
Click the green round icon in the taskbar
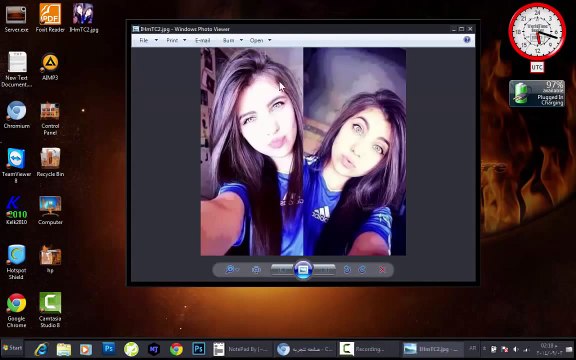[131, 349]
